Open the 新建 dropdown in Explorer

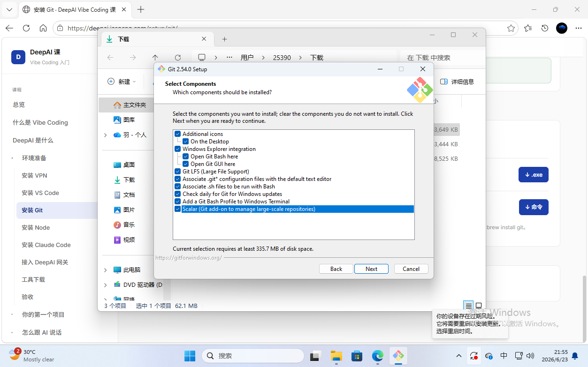[122, 82]
